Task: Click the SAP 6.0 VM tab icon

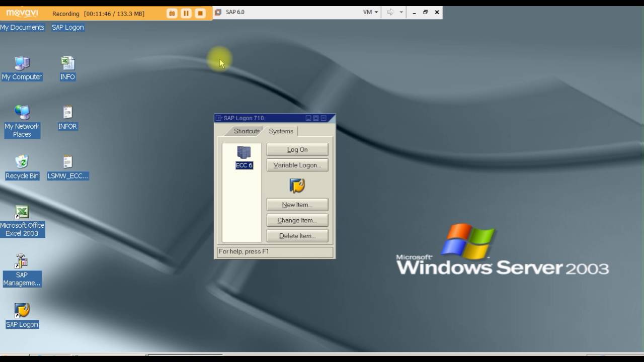Action: point(218,12)
